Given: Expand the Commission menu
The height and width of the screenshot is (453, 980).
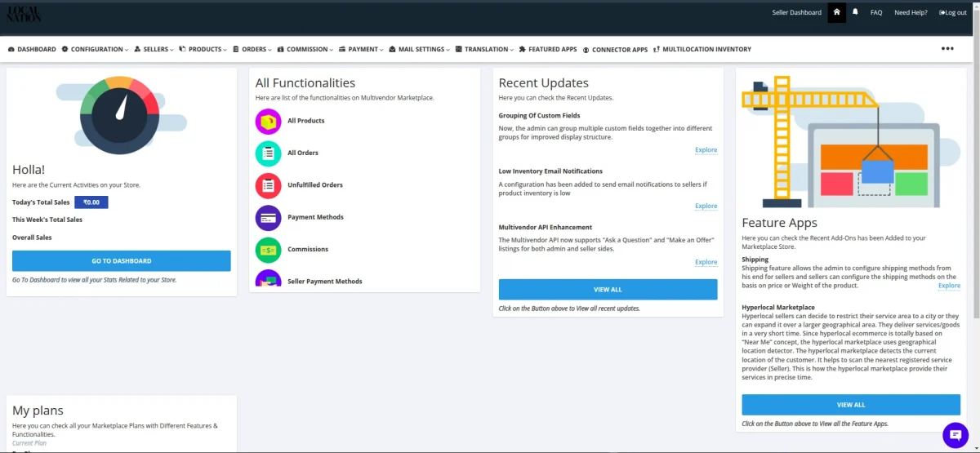Looking at the screenshot, I should click(x=305, y=49).
